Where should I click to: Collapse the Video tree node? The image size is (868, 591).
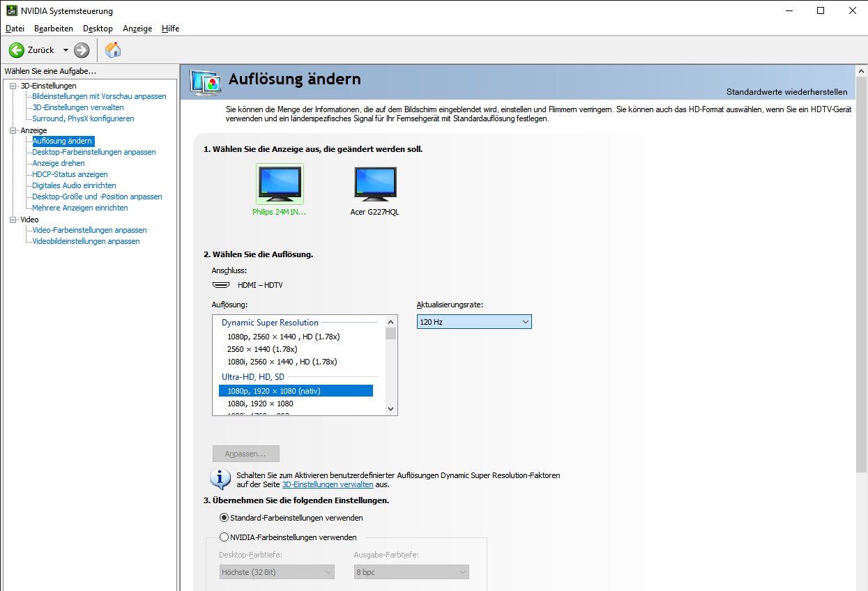tap(13, 220)
